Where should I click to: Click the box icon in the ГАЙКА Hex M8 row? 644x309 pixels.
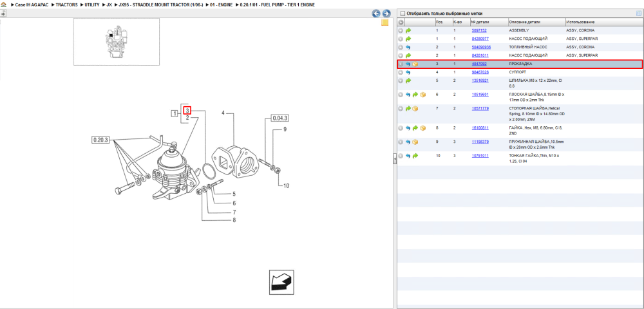coord(422,128)
